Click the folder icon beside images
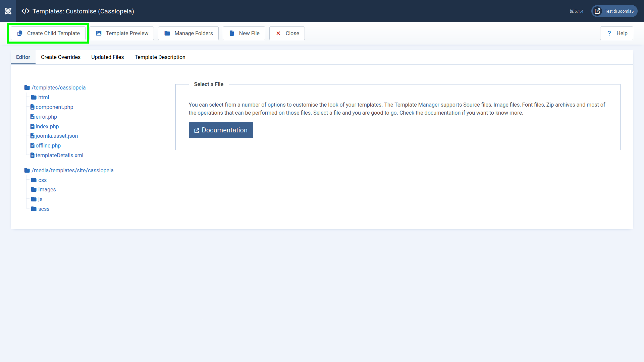The height and width of the screenshot is (362, 644). (x=34, y=189)
